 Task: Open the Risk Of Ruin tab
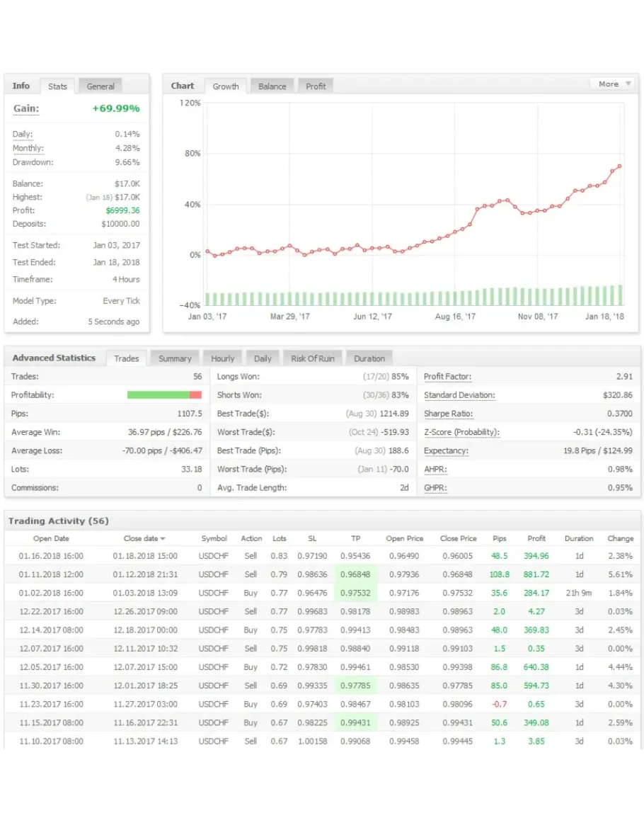(x=312, y=358)
